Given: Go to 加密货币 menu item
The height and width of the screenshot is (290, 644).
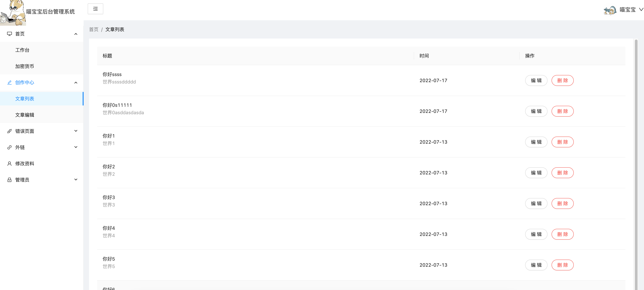Looking at the screenshot, I should coord(25,66).
